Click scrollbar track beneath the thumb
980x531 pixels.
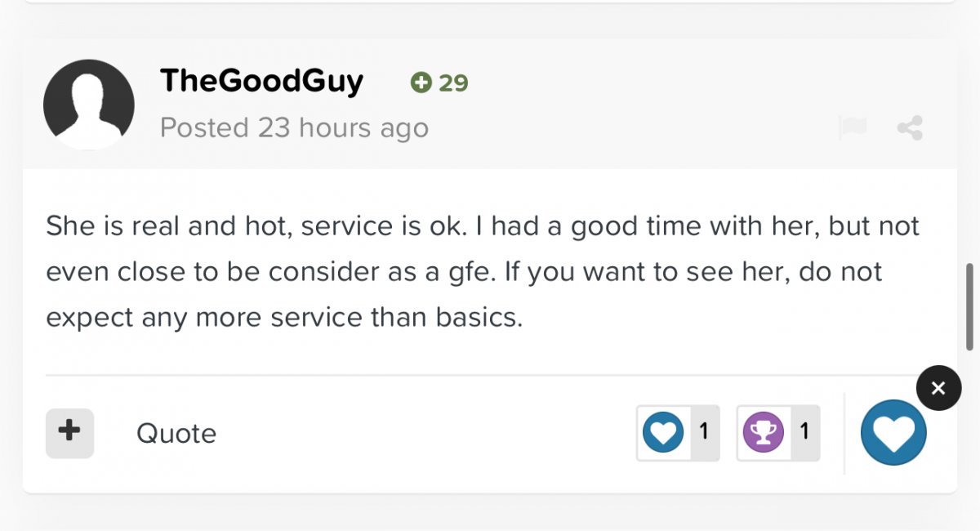(x=970, y=441)
